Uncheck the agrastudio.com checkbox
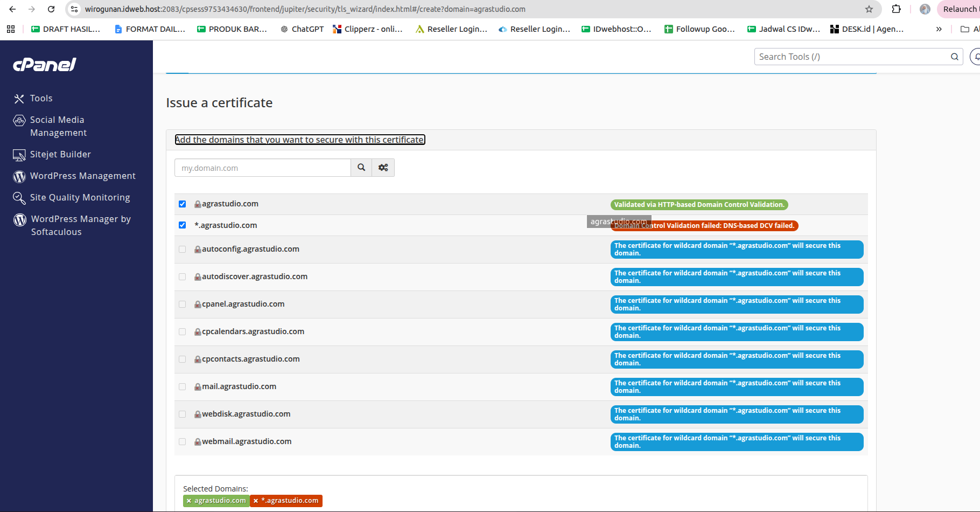The image size is (980, 512). pos(183,204)
